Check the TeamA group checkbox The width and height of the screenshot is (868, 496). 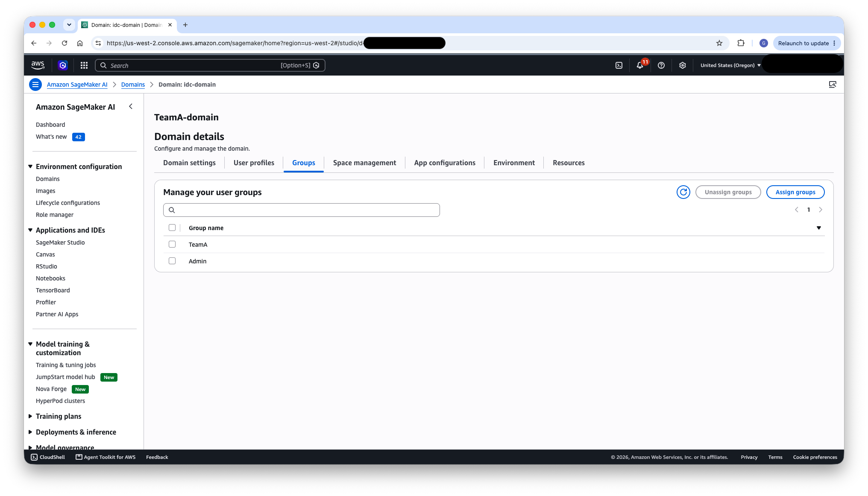click(x=172, y=244)
